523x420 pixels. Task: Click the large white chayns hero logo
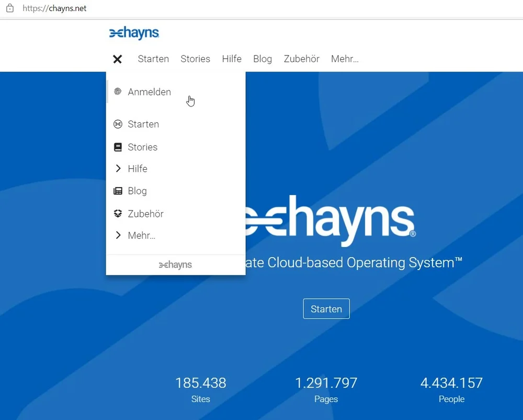pyautogui.click(x=331, y=220)
